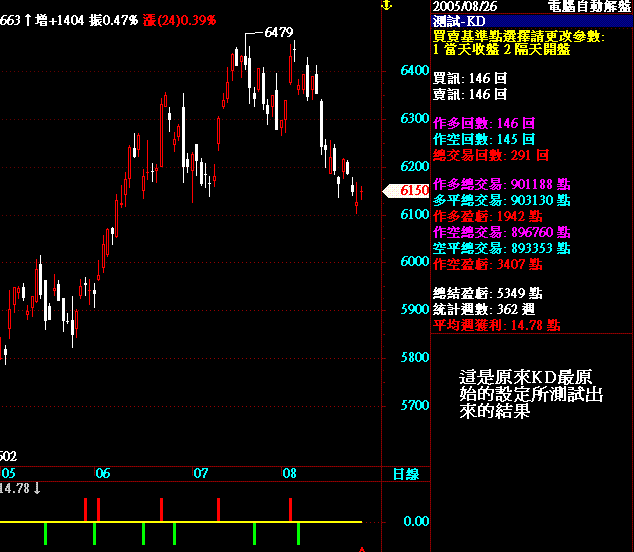
Task: Click the 買訊: 146 回 line
Action: pyautogui.click(x=469, y=78)
